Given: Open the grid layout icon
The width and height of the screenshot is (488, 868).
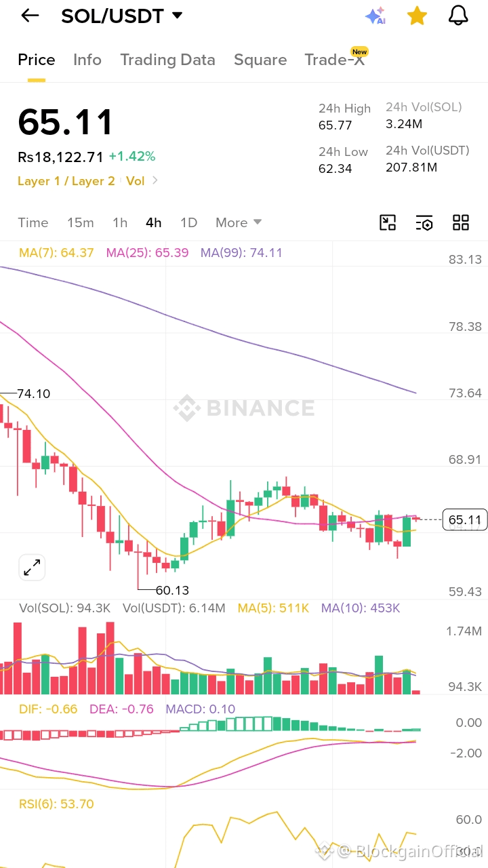Looking at the screenshot, I should click(461, 222).
